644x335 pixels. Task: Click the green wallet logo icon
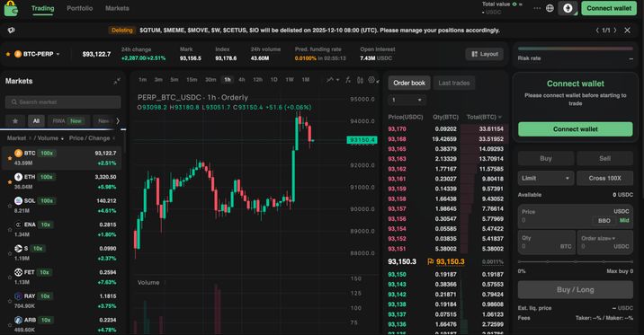click(x=11, y=8)
